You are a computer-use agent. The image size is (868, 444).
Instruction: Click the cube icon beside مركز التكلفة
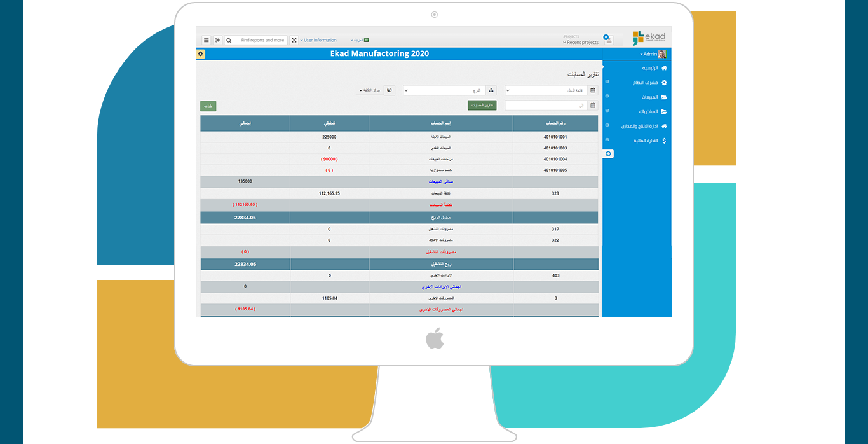(x=390, y=90)
